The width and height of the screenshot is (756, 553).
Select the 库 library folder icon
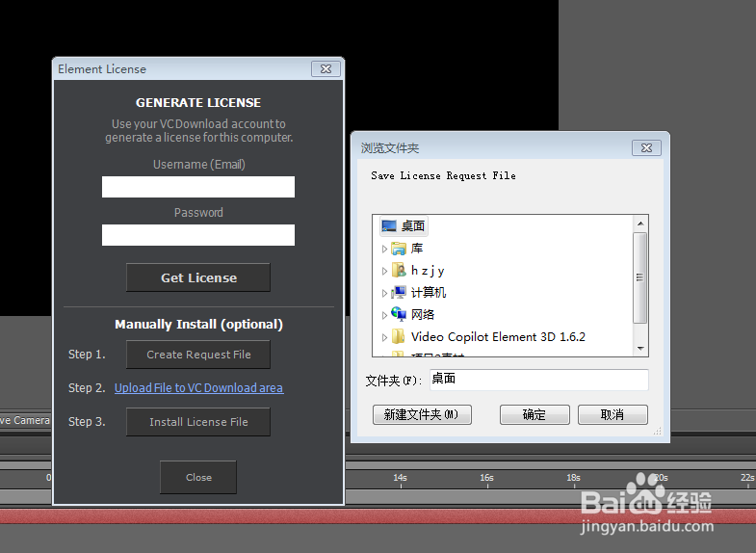pyautogui.click(x=399, y=249)
